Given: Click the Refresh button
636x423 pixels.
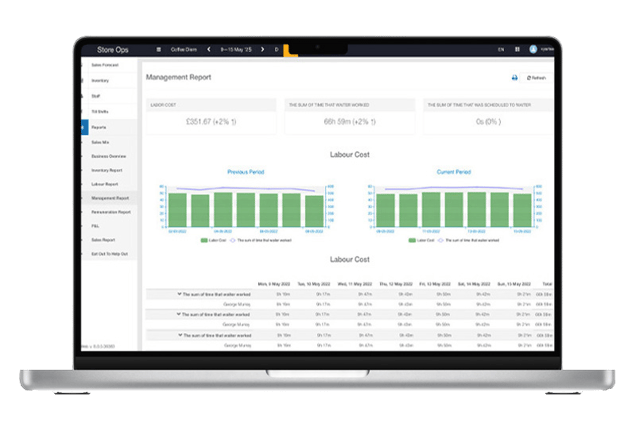Looking at the screenshot, I should (537, 77).
